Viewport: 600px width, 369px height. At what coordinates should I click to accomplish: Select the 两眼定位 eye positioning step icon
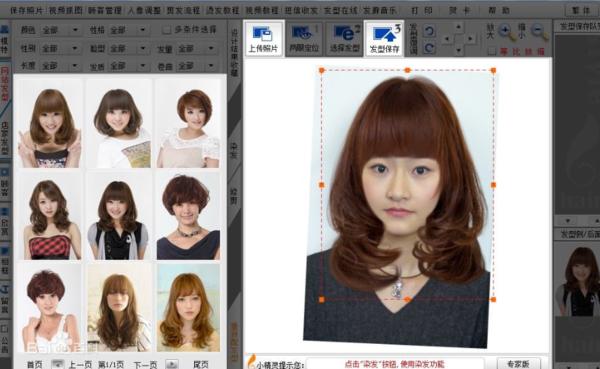coord(303,39)
